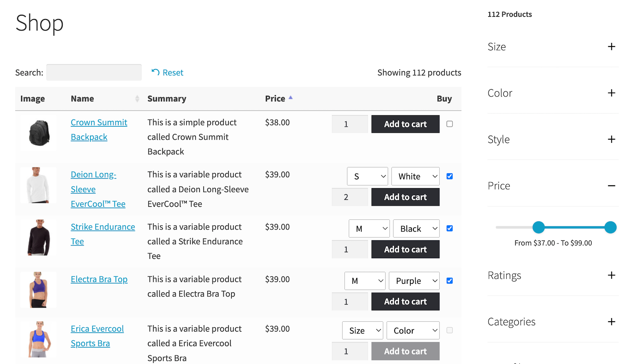Screen dimensions: 642x364
Task: Click the Erica Evercool Sports Bra thumbnail
Action: click(x=38, y=339)
